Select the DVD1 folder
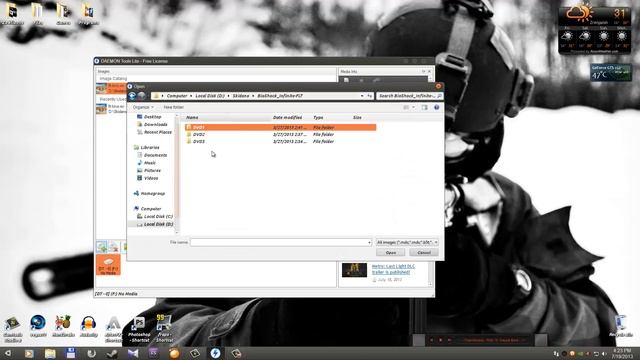The image size is (640, 360). pyautogui.click(x=280, y=127)
